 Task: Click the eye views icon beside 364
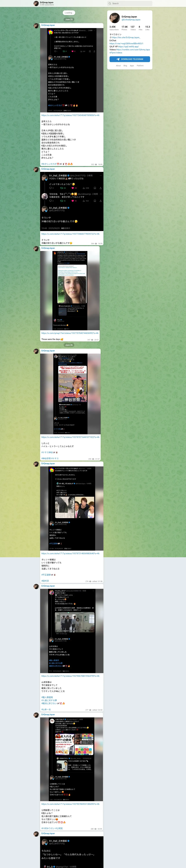pos(96,244)
